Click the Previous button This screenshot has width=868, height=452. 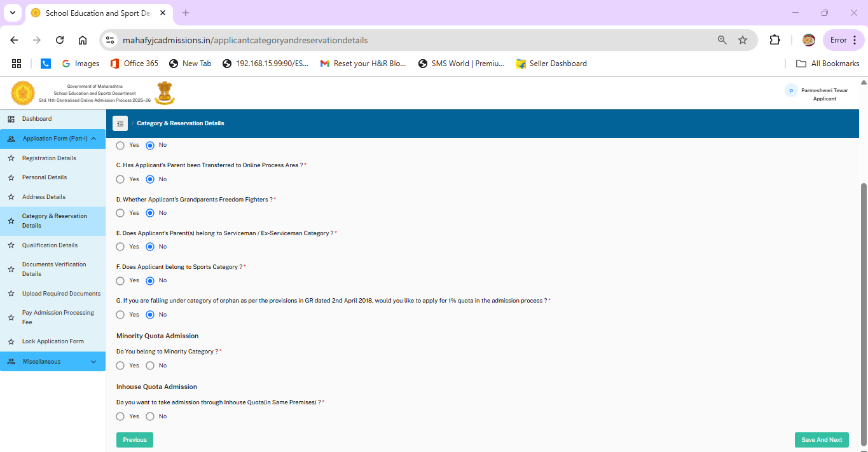[x=135, y=440]
